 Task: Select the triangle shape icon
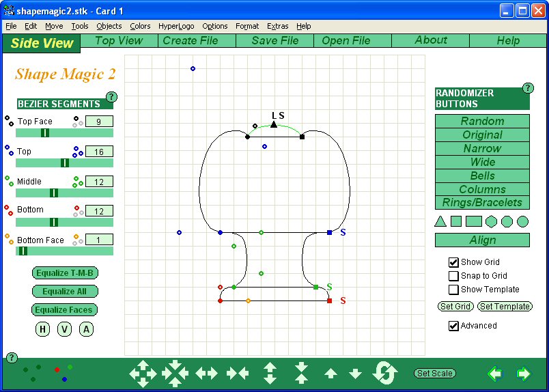pos(440,221)
